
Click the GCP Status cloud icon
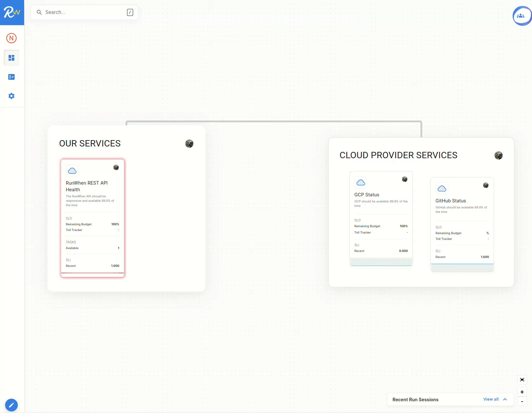tap(361, 182)
